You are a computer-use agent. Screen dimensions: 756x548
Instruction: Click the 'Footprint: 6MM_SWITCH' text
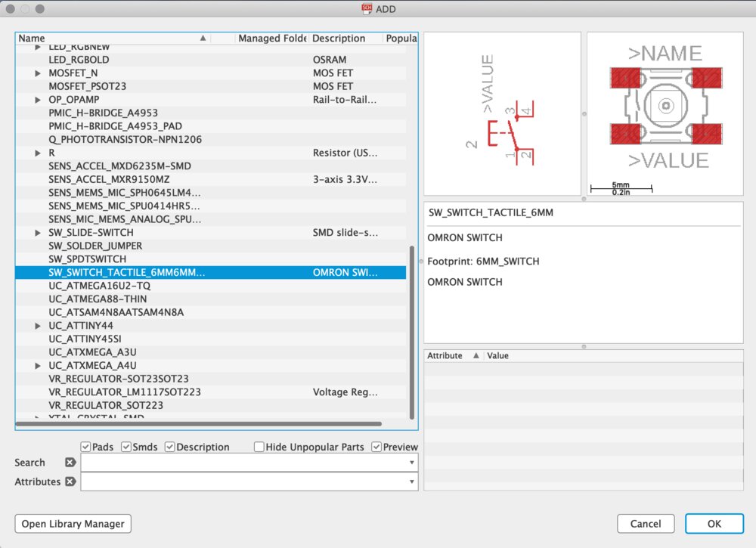click(x=483, y=262)
